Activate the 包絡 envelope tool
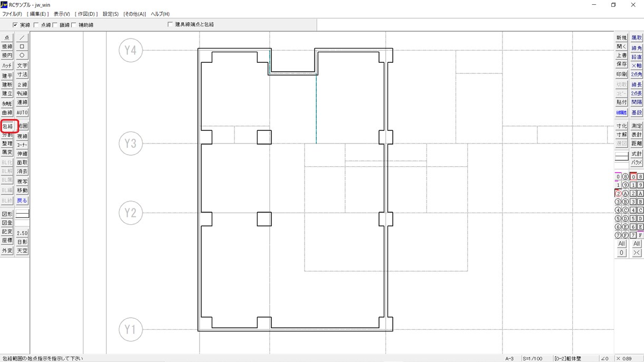 7,127
